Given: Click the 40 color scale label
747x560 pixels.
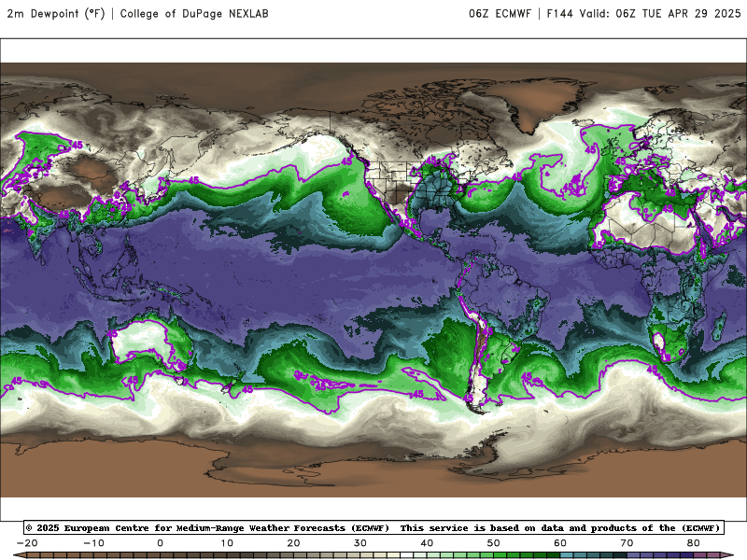Looking at the screenshot, I should 427,543.
